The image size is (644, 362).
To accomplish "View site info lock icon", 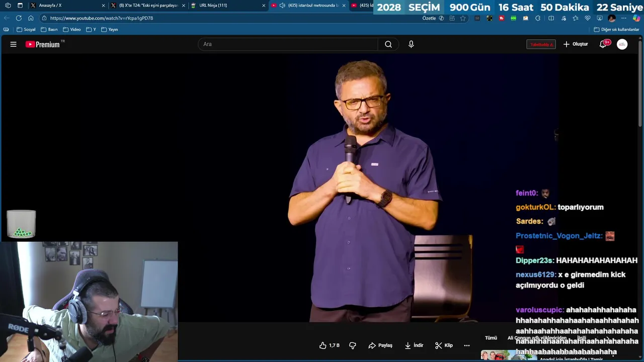I will [44, 18].
